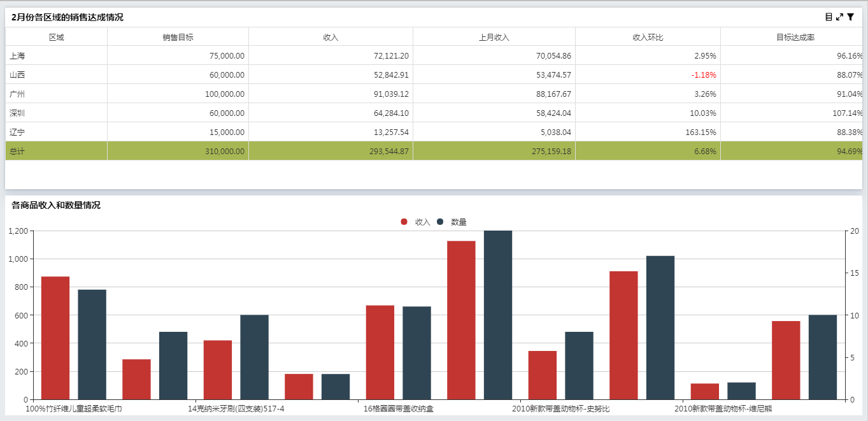Click the 总计 cell in green summary row

click(18, 152)
